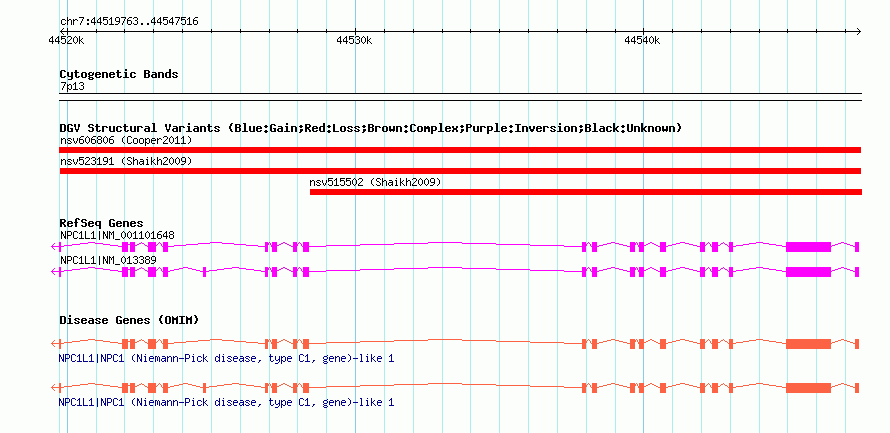Click the nsv523191 (Shaikh2009) variant label

click(x=126, y=161)
